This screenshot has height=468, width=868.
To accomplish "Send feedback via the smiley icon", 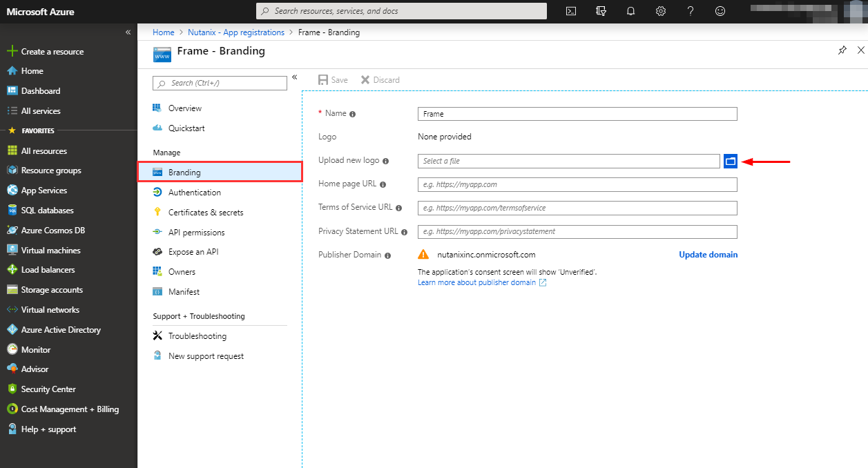I will [720, 11].
